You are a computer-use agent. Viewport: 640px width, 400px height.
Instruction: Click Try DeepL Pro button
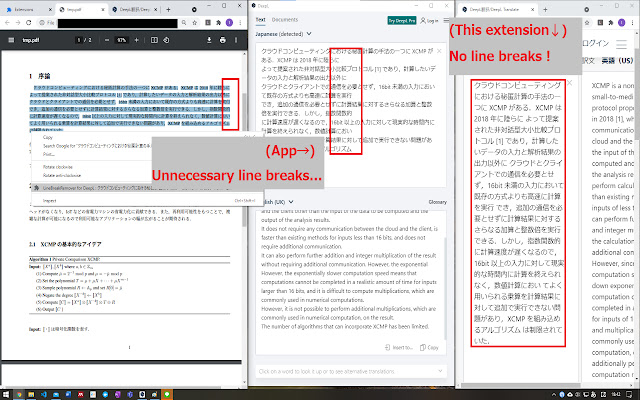(x=402, y=20)
